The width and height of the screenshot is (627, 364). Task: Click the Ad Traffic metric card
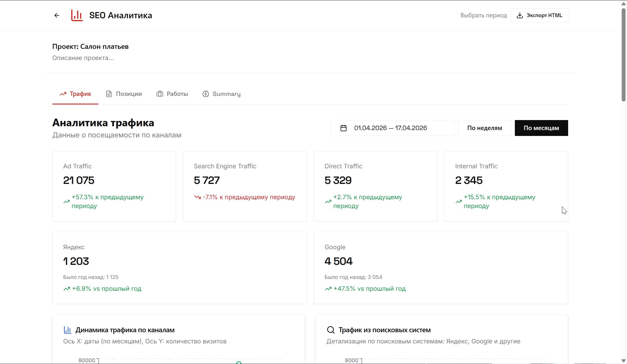tap(114, 186)
